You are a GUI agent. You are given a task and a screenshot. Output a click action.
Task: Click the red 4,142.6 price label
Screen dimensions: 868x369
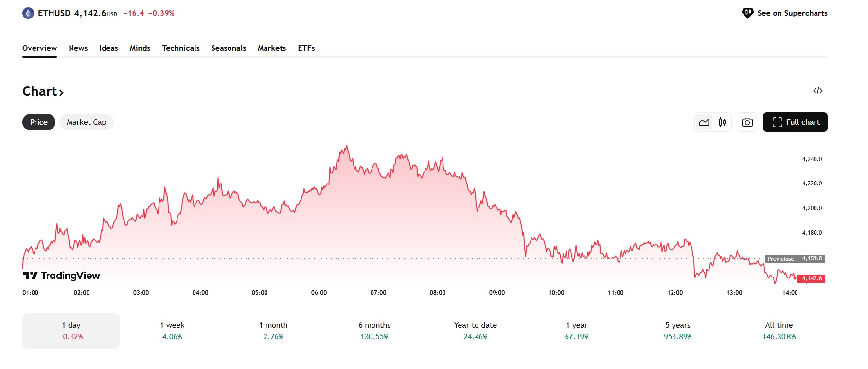tap(812, 278)
